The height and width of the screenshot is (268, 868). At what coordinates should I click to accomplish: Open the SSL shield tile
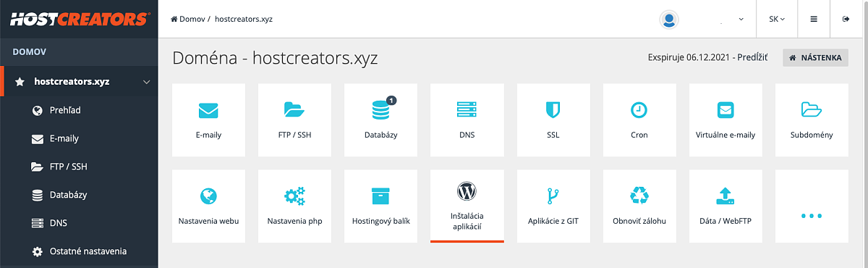tap(553, 120)
